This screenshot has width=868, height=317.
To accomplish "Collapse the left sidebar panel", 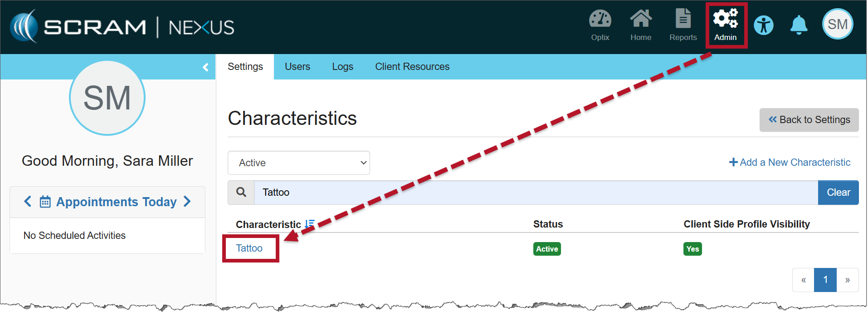I will [205, 67].
